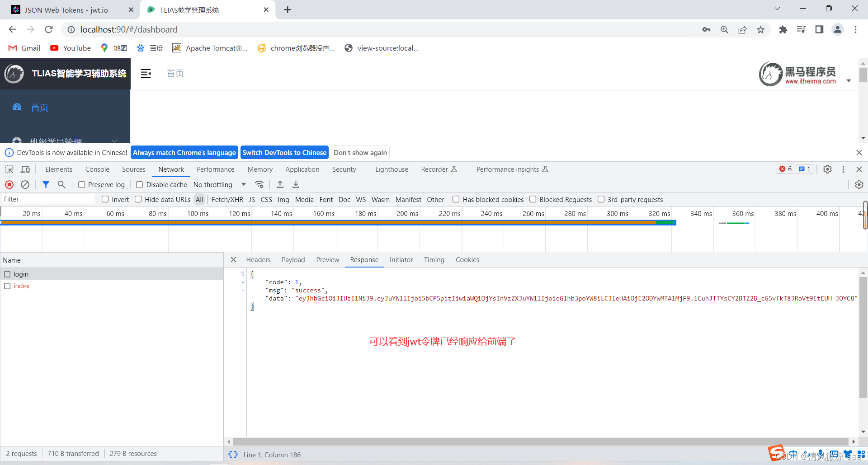Clear the network log
Viewport: 868px width, 465px height.
click(x=25, y=184)
